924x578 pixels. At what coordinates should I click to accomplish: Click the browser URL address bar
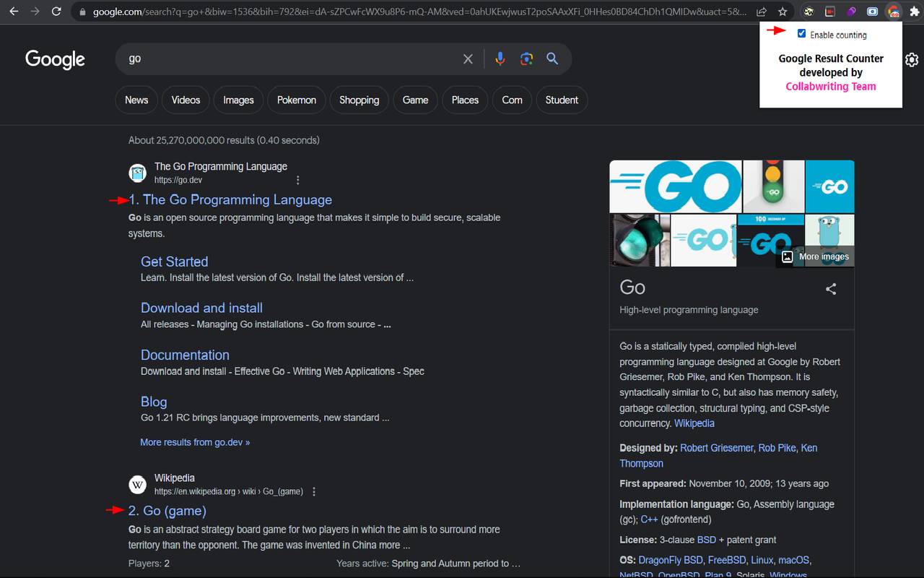tap(419, 12)
